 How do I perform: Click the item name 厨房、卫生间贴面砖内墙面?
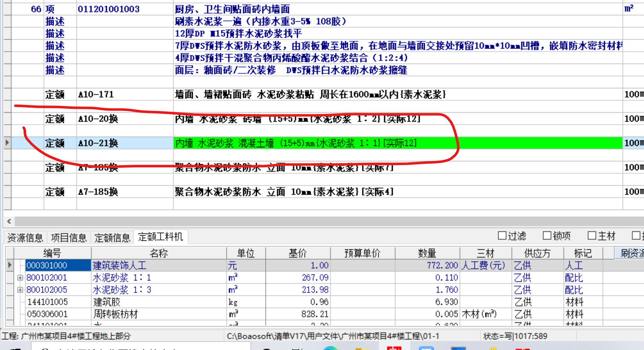click(232, 9)
